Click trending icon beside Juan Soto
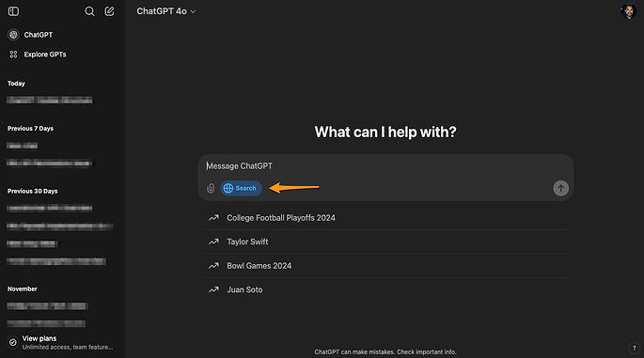The height and width of the screenshot is (358, 644). [213, 289]
